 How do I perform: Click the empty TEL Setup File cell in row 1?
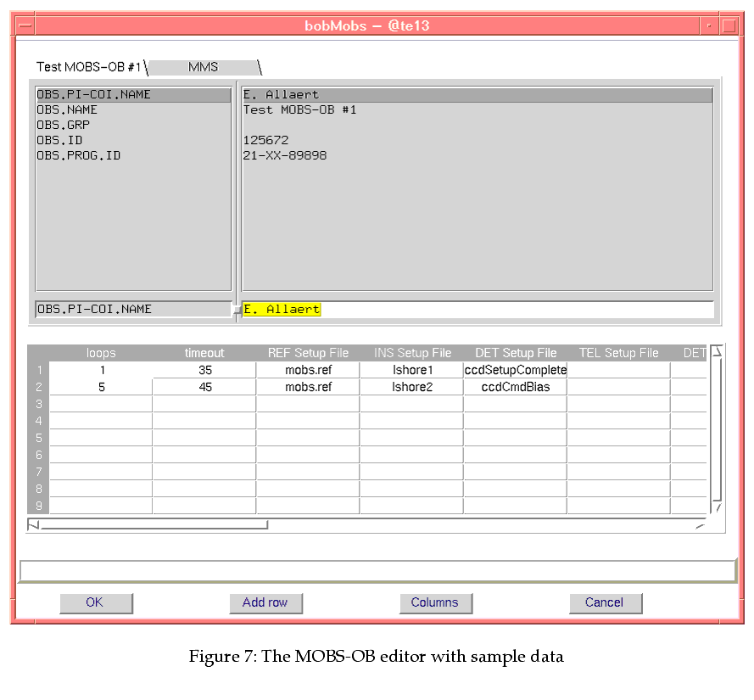click(619, 370)
